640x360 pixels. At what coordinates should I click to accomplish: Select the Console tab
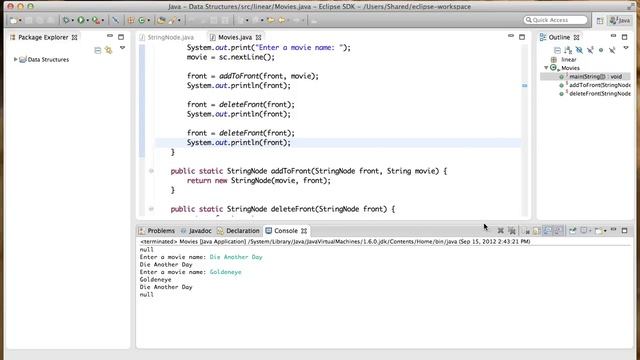pyautogui.click(x=286, y=231)
